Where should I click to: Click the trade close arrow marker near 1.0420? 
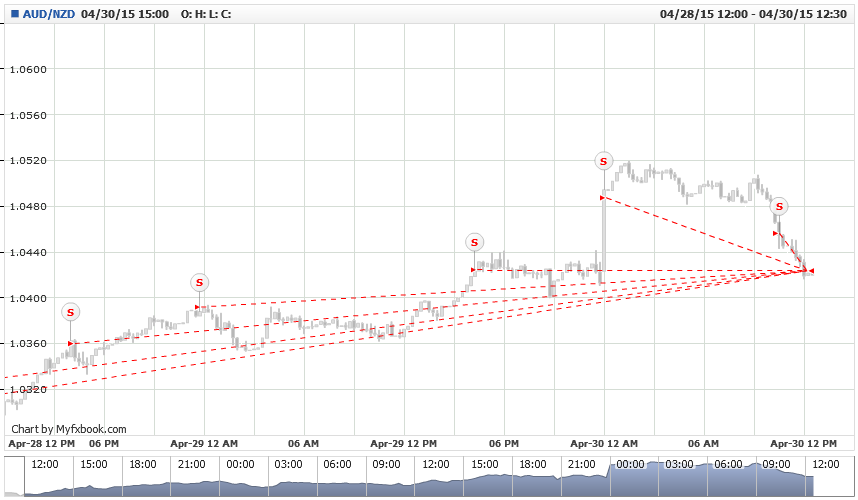811,271
